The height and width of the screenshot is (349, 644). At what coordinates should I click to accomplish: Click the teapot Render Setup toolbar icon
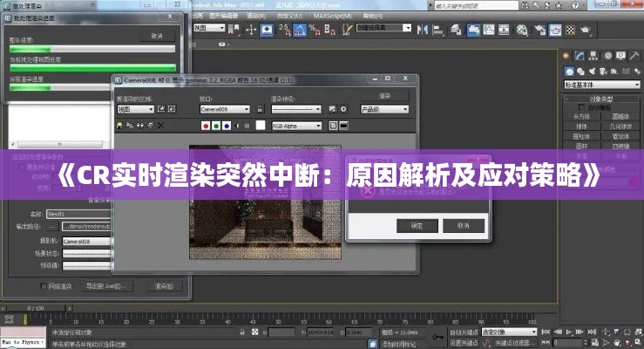point(536,30)
